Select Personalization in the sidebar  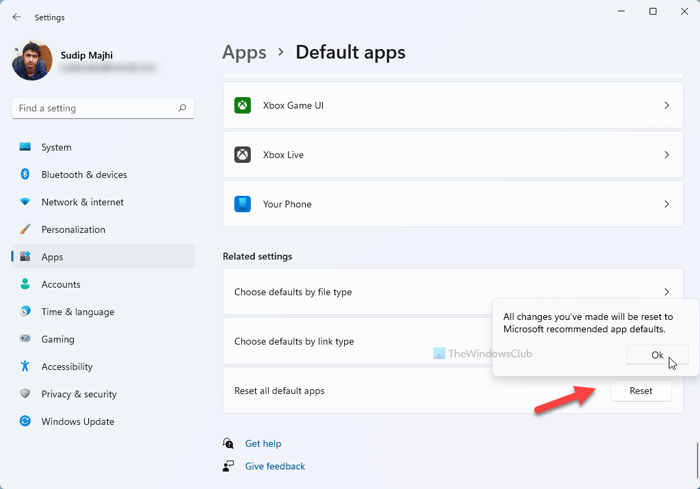point(73,229)
